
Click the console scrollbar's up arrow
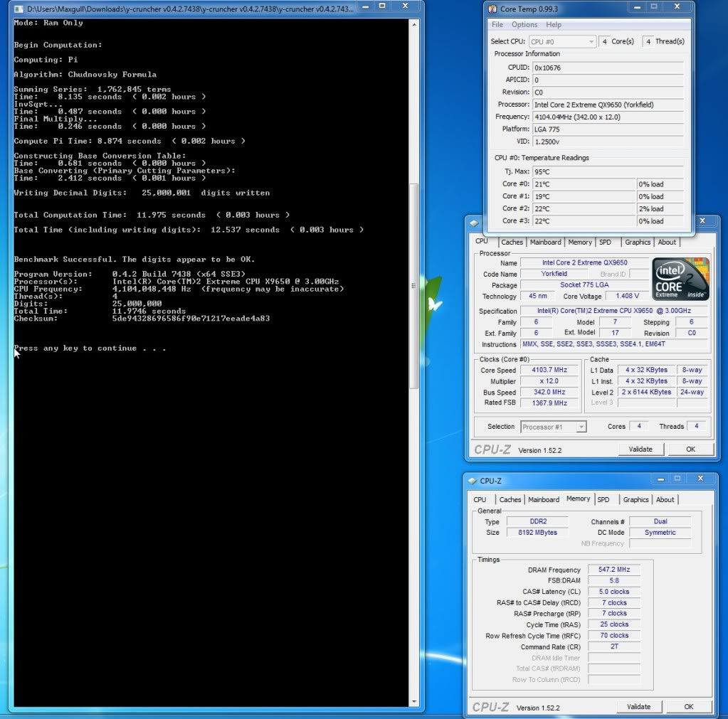[x=416, y=23]
